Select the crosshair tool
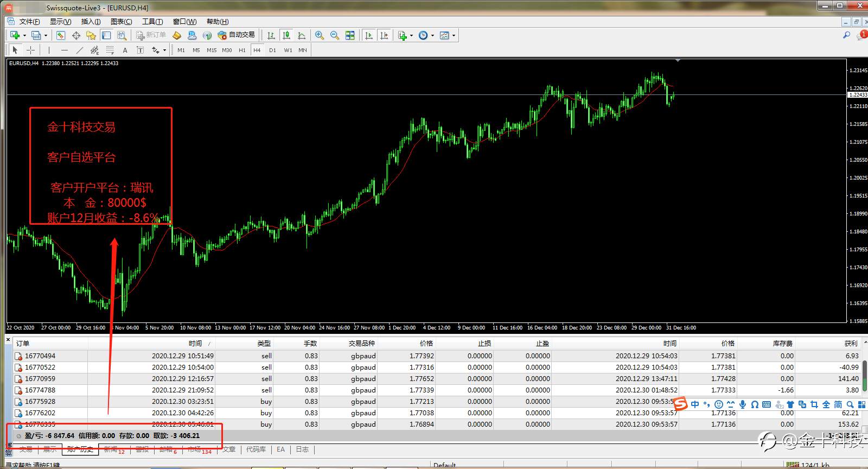 point(31,50)
